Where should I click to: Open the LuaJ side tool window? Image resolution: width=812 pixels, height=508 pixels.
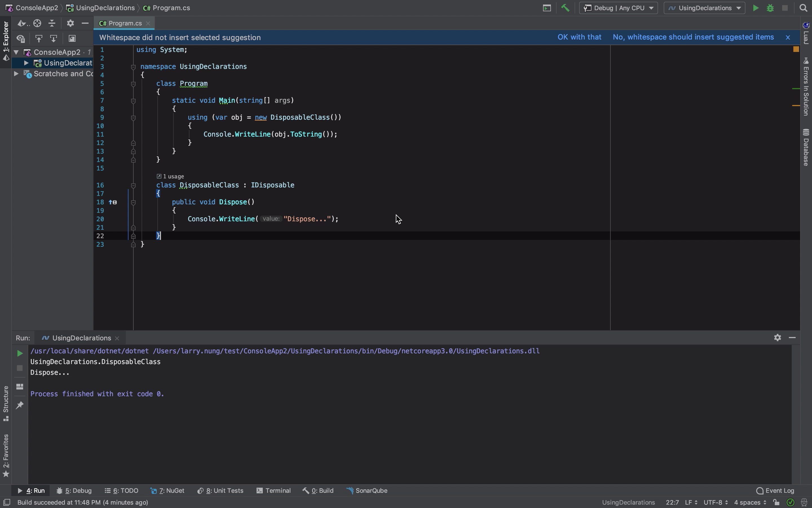806,33
